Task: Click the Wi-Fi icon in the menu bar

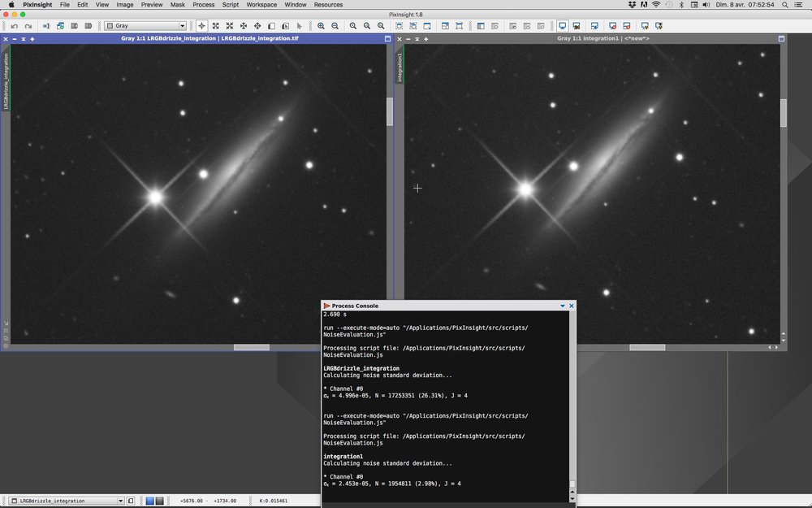Action: pos(656,5)
